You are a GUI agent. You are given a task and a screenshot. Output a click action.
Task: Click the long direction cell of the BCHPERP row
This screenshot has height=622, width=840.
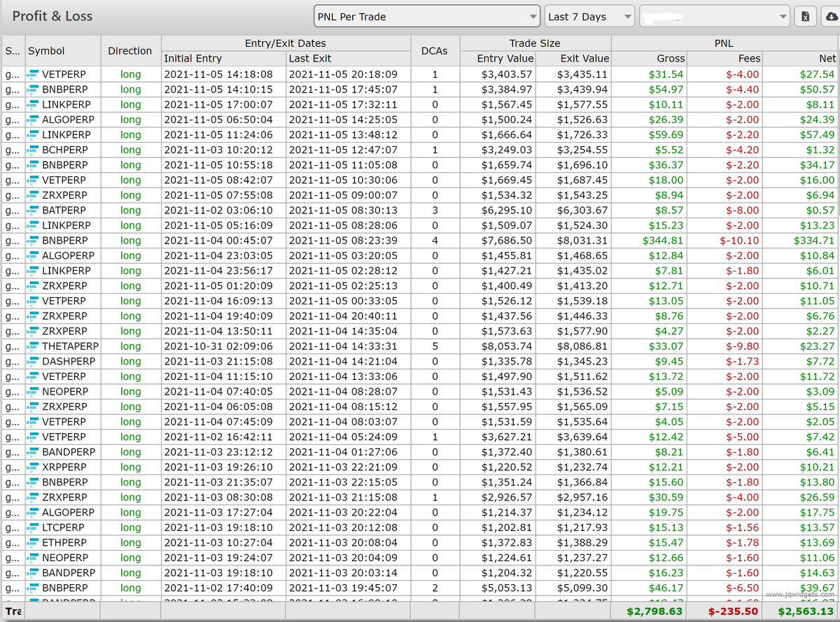pyautogui.click(x=130, y=150)
